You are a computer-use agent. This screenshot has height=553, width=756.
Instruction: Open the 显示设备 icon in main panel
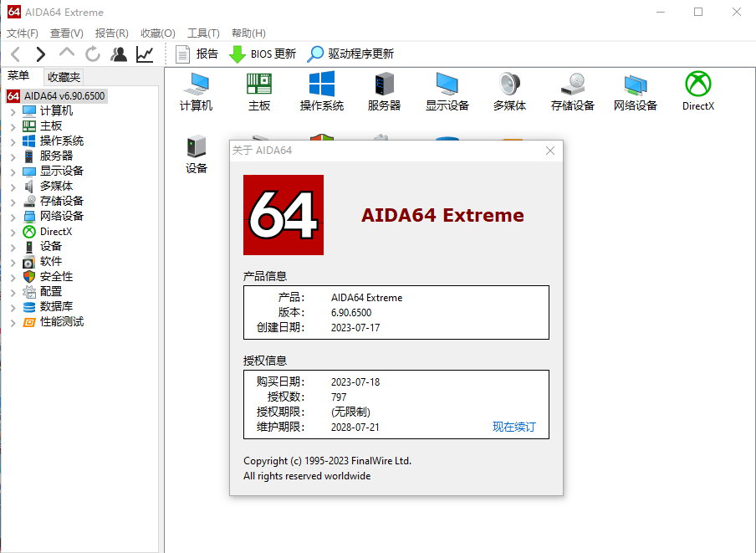point(447,92)
